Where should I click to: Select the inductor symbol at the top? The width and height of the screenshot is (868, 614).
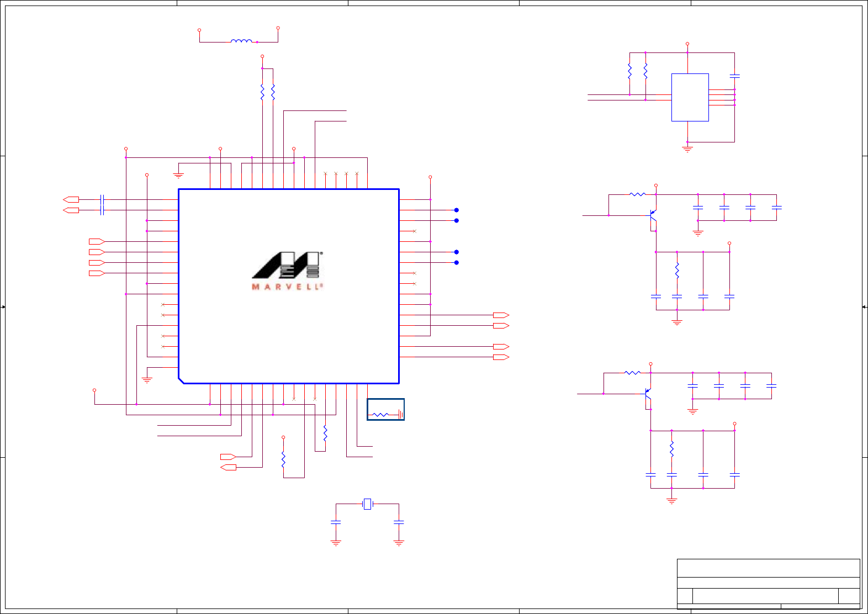(241, 40)
